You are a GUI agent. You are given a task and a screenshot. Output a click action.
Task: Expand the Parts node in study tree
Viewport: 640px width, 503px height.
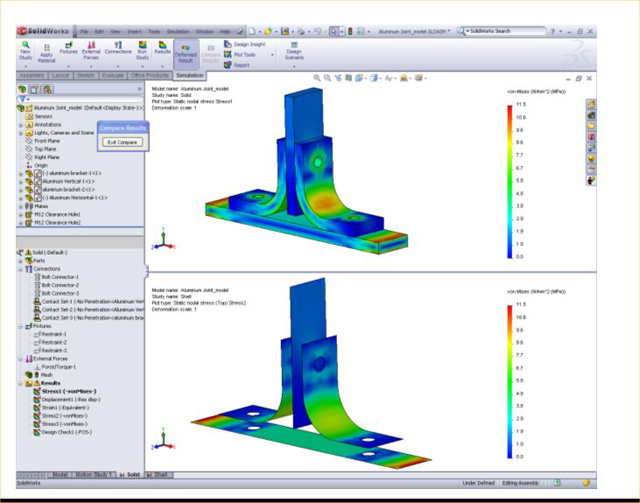pos(21,260)
